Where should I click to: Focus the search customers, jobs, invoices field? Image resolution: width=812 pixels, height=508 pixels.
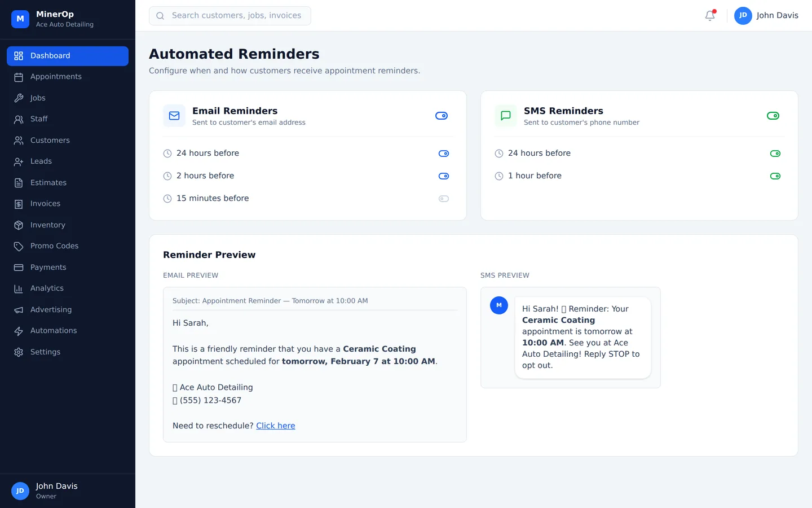pos(237,16)
